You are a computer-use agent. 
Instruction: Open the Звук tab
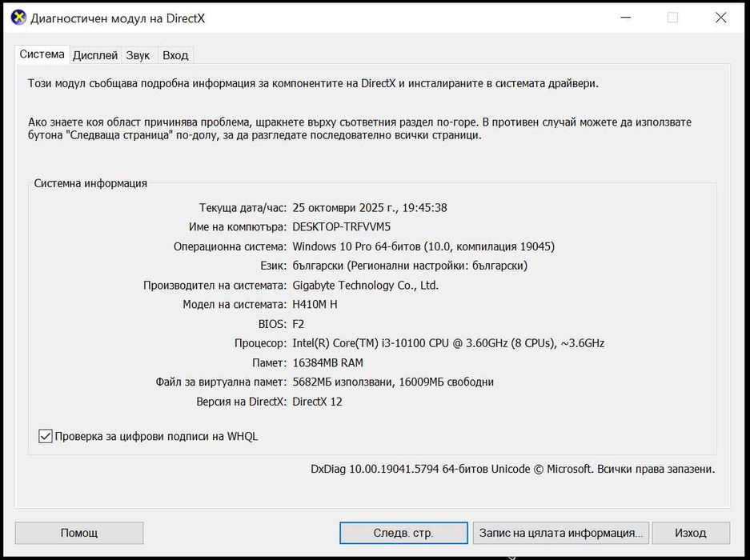pyautogui.click(x=138, y=55)
